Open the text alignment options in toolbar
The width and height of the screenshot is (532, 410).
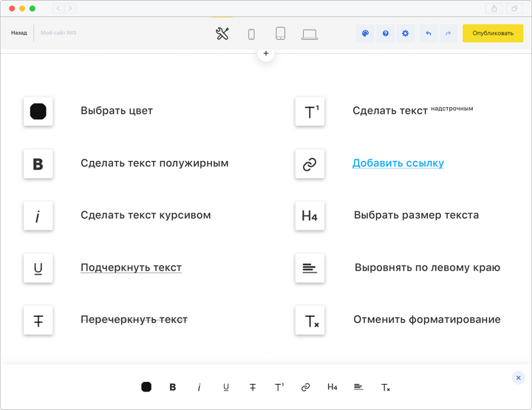[358, 387]
